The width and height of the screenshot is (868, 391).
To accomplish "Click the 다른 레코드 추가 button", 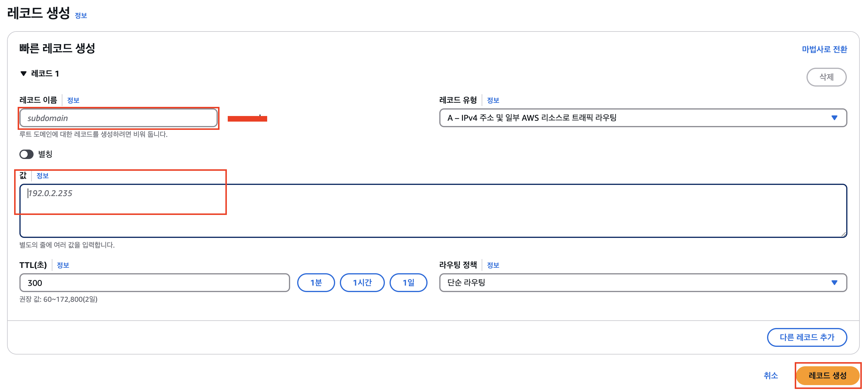I will pyautogui.click(x=807, y=337).
